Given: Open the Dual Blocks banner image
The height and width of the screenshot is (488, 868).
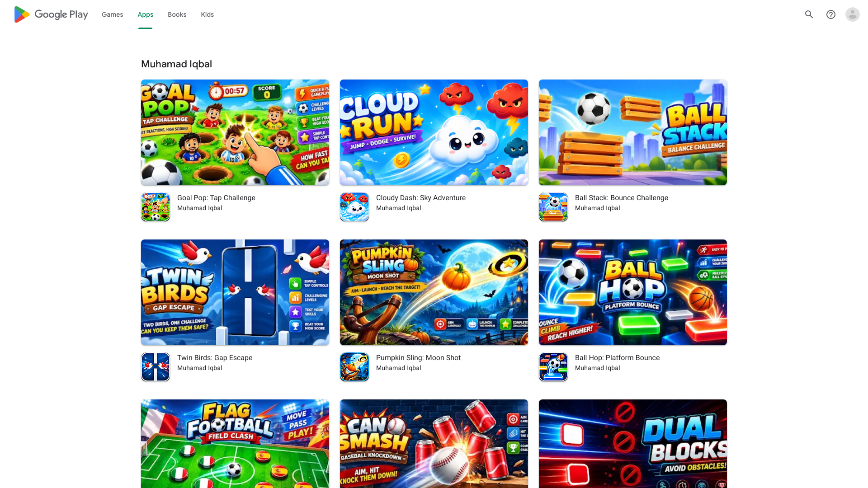Looking at the screenshot, I should pyautogui.click(x=633, y=444).
